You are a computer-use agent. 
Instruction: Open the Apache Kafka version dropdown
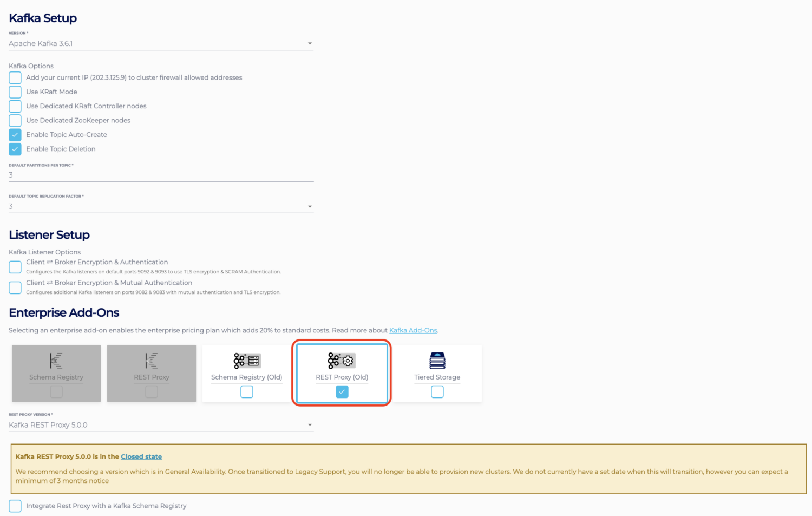tap(310, 43)
